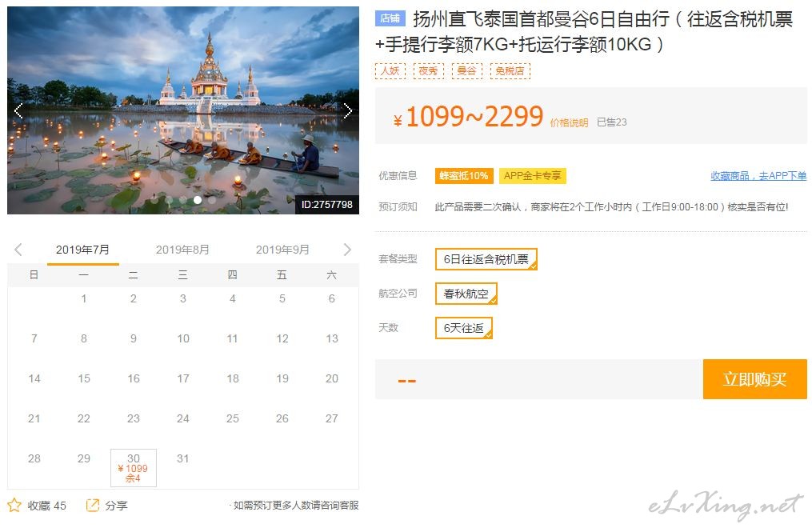Image resolution: width=812 pixels, height=532 pixels.
Task: Click the 航空公司 label
Action: (x=398, y=293)
